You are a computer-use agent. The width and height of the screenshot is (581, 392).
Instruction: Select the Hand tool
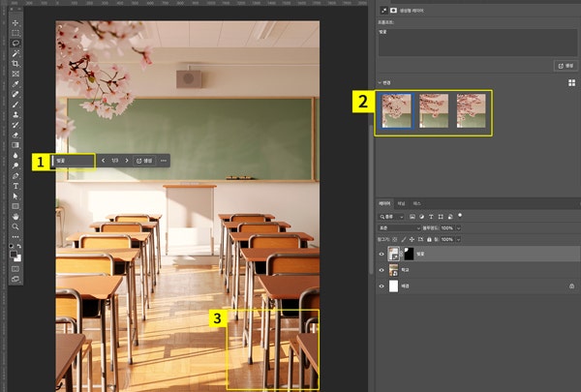point(15,217)
